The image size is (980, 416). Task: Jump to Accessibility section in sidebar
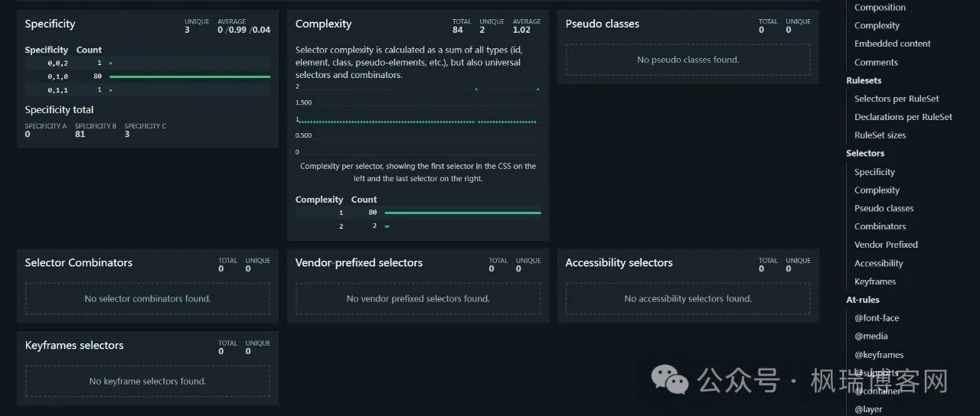(x=878, y=263)
